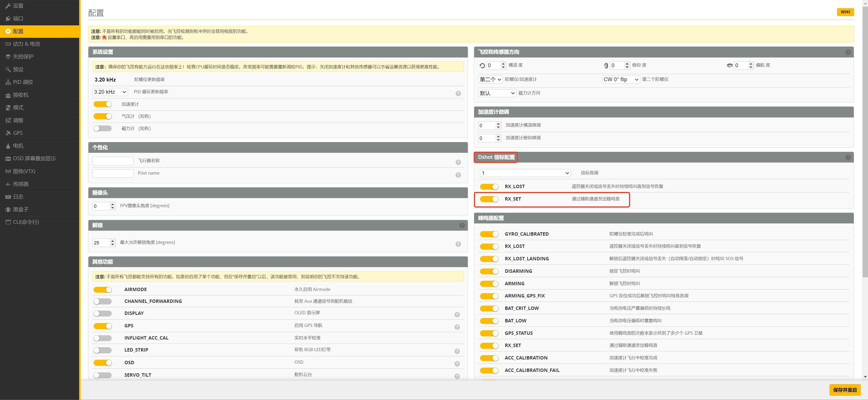Toggle beeper BAT_LOW switch
868x400 pixels.
point(489,321)
